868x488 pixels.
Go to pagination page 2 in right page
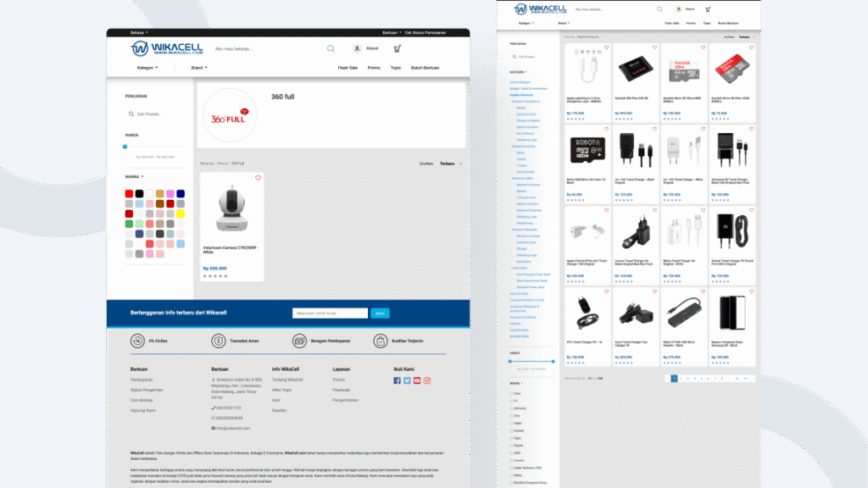(681, 379)
